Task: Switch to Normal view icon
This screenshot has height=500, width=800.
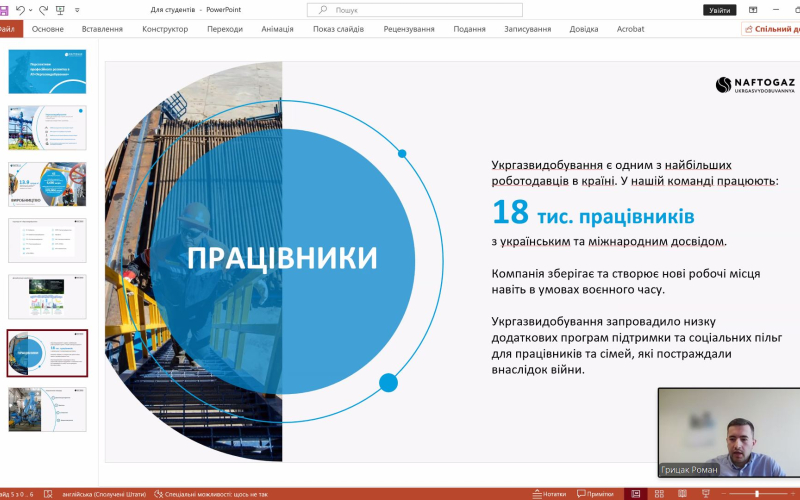Action: pyautogui.click(x=636, y=494)
